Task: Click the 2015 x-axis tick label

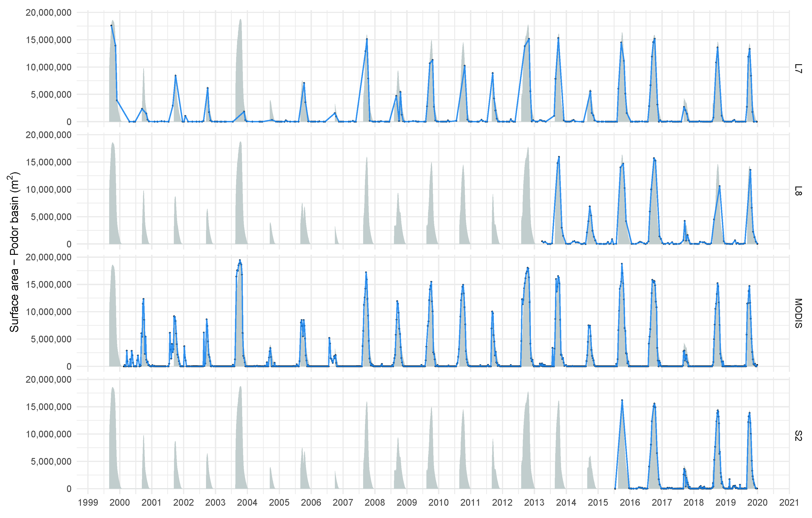Action: click(x=598, y=502)
